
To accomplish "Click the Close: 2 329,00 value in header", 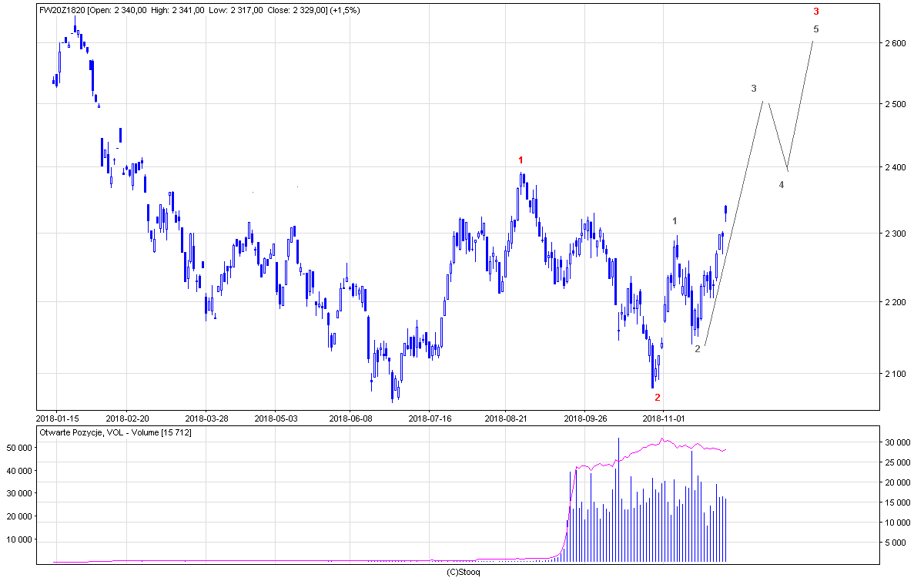I will (299, 11).
